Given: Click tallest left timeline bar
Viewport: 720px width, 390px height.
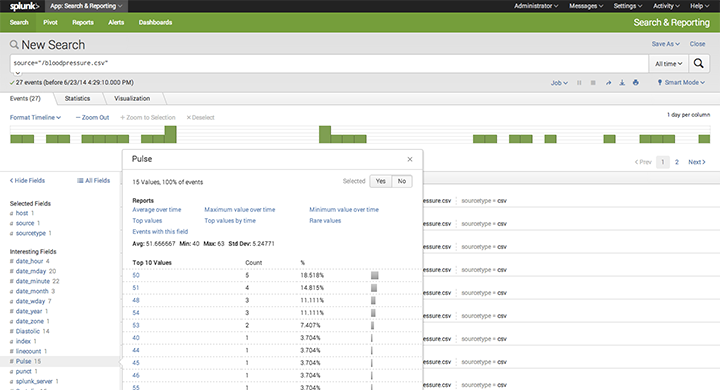Looking at the screenshot, I should click(x=170, y=134).
